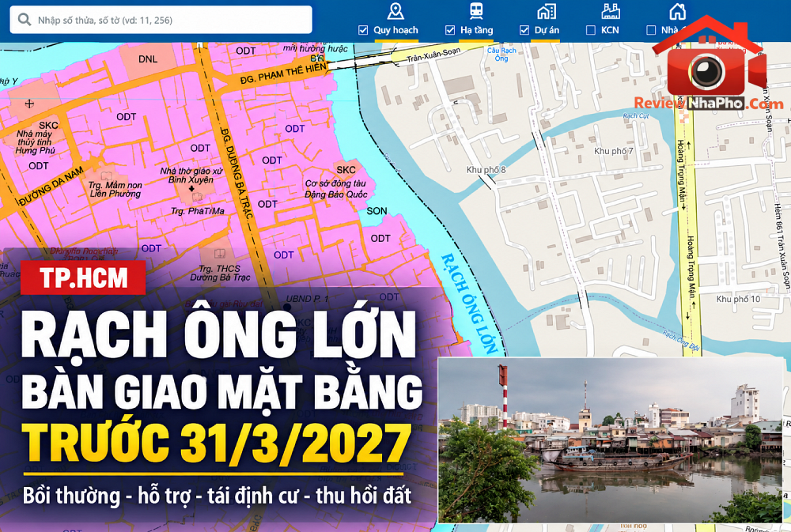Click the KCN factory icon

(611, 10)
